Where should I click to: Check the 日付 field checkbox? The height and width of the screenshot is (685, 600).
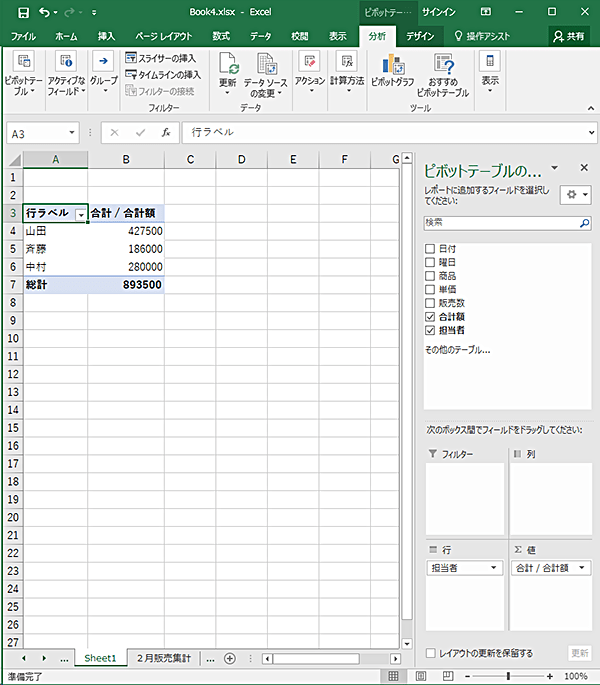coord(430,249)
